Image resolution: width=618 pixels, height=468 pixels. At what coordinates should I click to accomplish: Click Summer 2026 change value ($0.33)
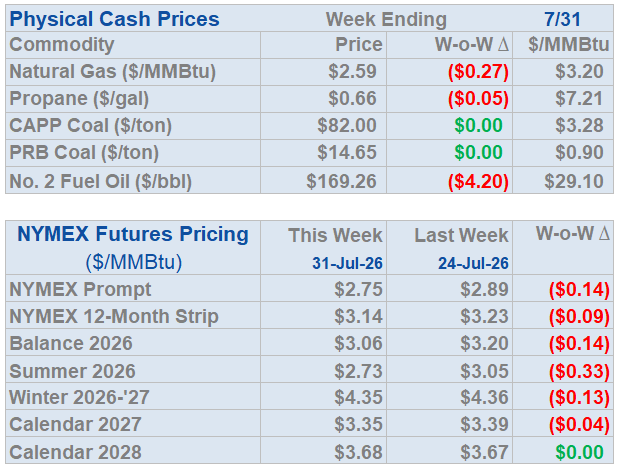(579, 372)
